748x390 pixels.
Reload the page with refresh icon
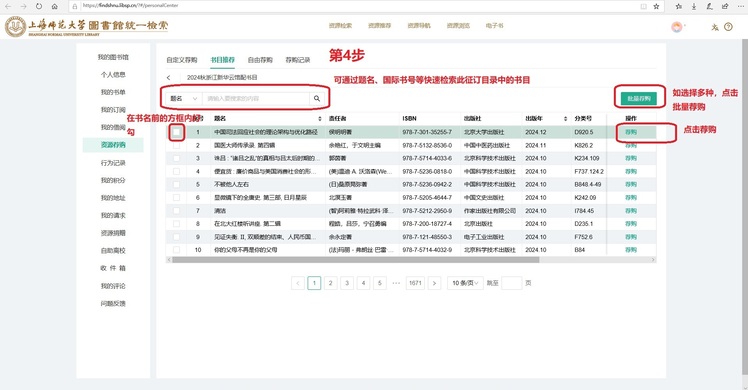pyautogui.click(x=39, y=6)
